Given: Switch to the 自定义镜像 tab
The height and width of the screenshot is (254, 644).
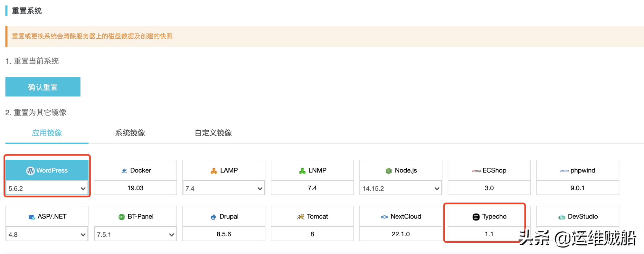Looking at the screenshot, I should (x=213, y=133).
